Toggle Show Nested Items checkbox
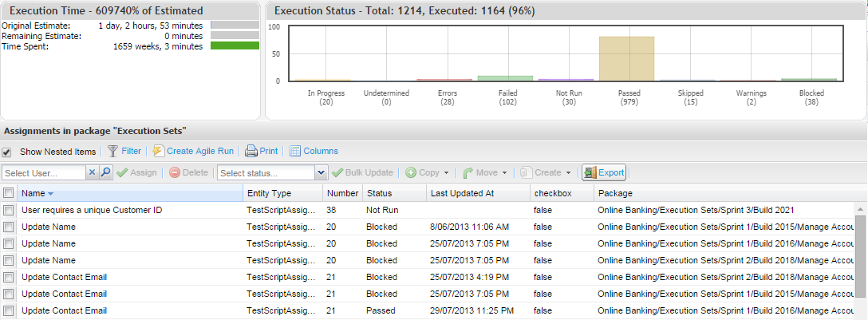 coord(7,152)
